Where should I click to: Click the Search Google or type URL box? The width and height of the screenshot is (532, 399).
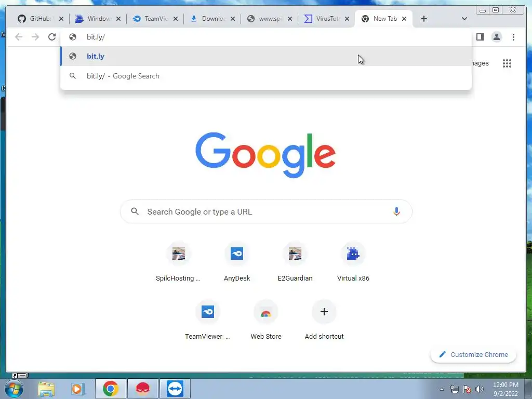[266, 211]
